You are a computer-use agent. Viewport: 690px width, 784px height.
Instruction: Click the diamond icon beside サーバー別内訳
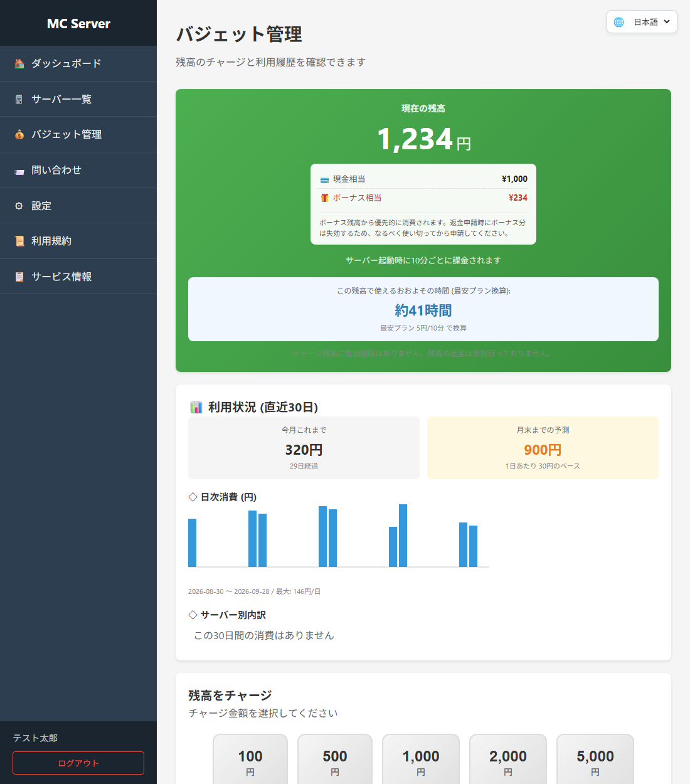[x=193, y=615]
